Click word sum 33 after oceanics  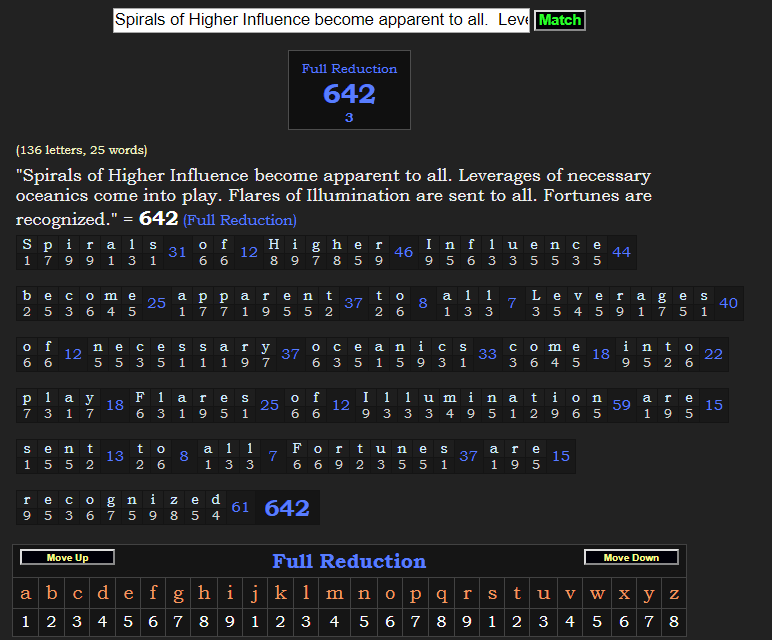pos(487,354)
